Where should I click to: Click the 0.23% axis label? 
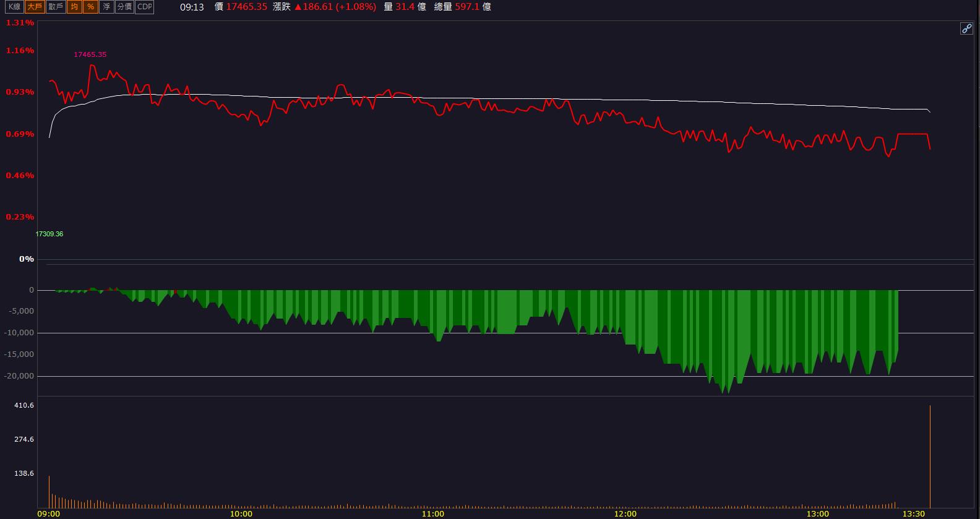(20, 217)
